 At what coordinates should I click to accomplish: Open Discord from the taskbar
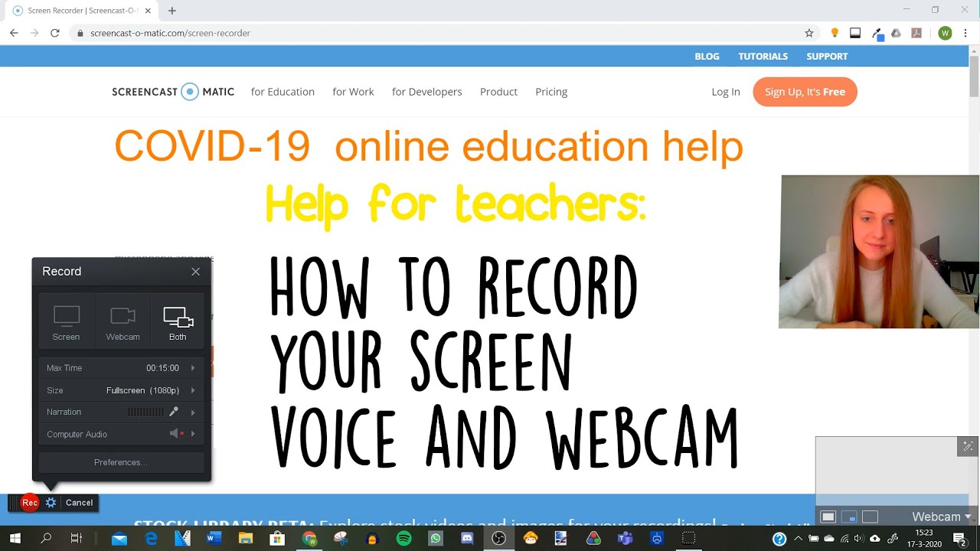click(467, 539)
